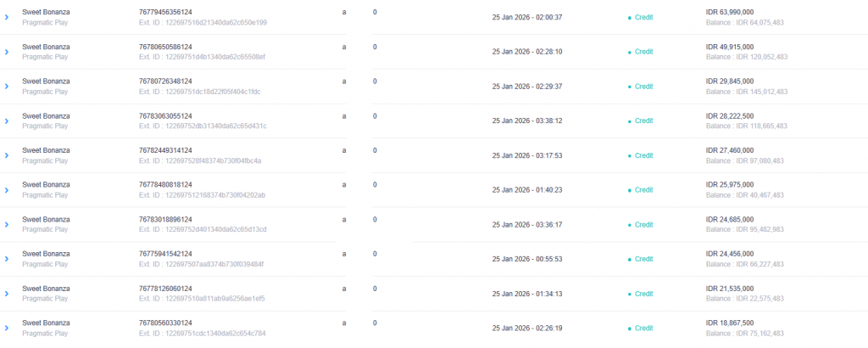Image resolution: width=868 pixels, height=348 pixels.
Task: Expand the row for transaction 76778126060124
Action: 7,294
